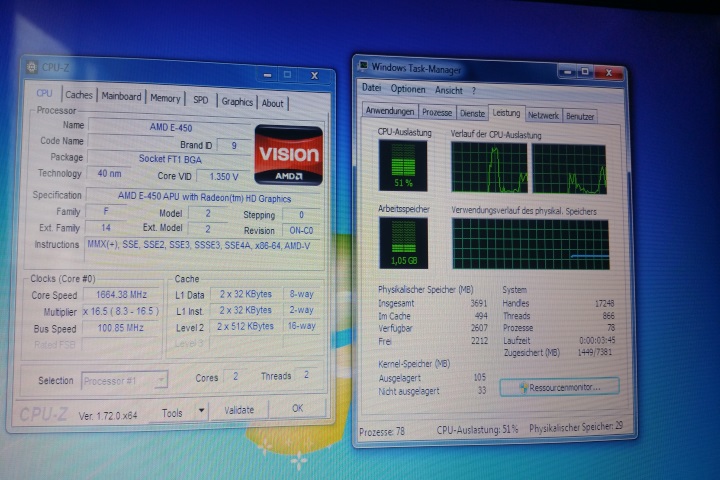The image size is (720, 480).
Task: Click the Task Manager title bar icon
Action: click(363, 66)
